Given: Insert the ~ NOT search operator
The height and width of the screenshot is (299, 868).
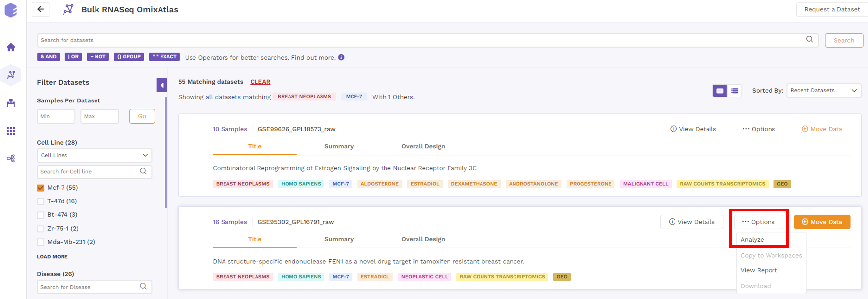Looking at the screenshot, I should tap(98, 57).
